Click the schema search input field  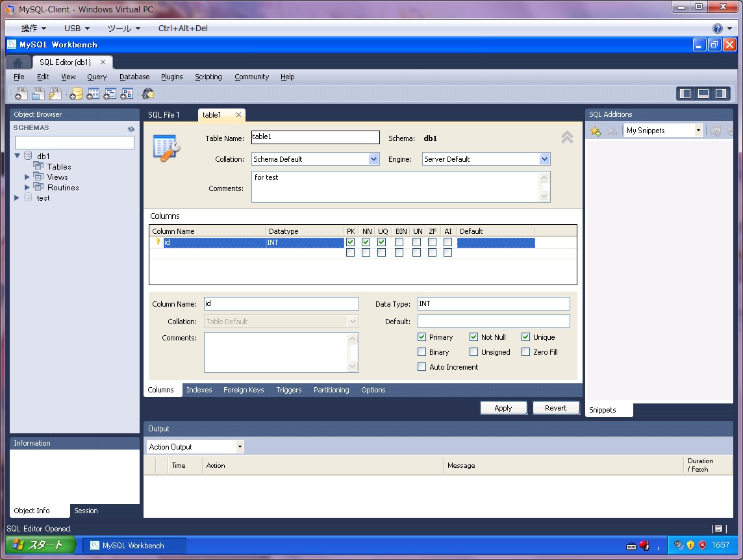[x=75, y=143]
